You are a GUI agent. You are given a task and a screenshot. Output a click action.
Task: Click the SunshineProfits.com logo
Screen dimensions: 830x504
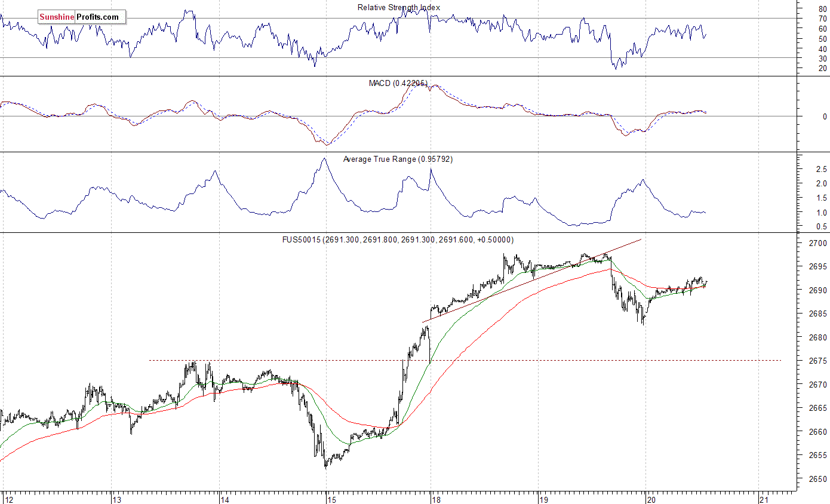82,17
